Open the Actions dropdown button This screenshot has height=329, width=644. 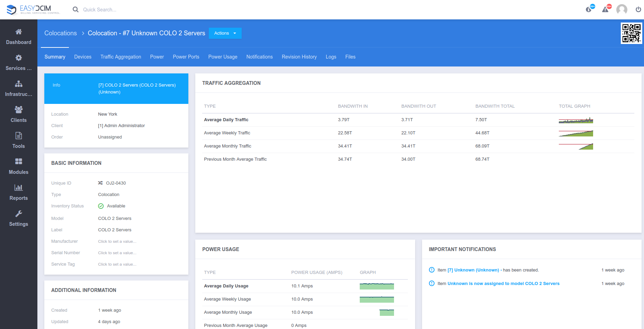pos(225,33)
